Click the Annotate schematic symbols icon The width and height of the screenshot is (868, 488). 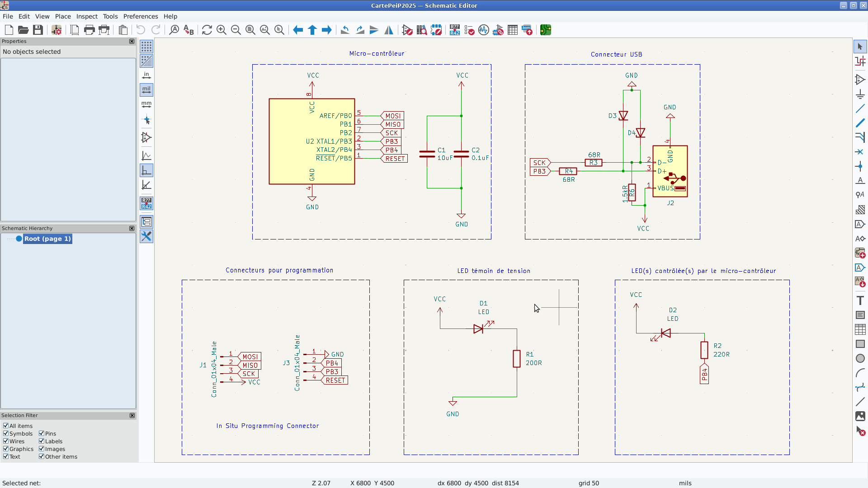(x=455, y=30)
